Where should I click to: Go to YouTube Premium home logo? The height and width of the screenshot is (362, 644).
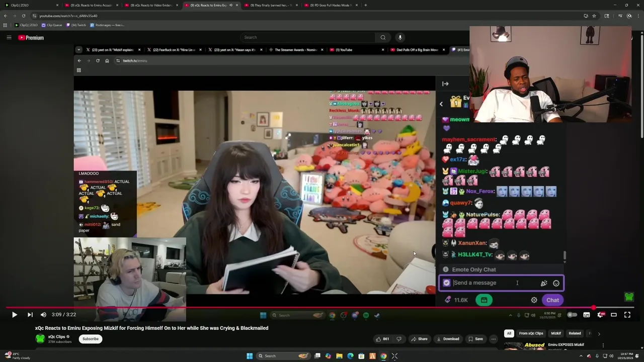click(x=31, y=38)
